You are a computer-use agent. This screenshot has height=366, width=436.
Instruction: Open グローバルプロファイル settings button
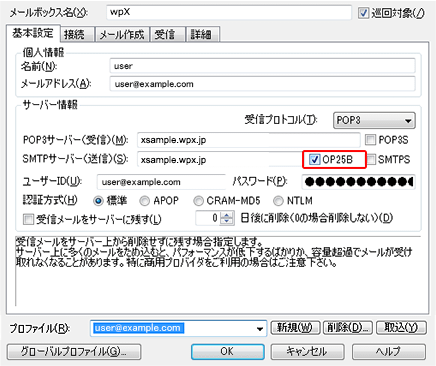(74, 351)
